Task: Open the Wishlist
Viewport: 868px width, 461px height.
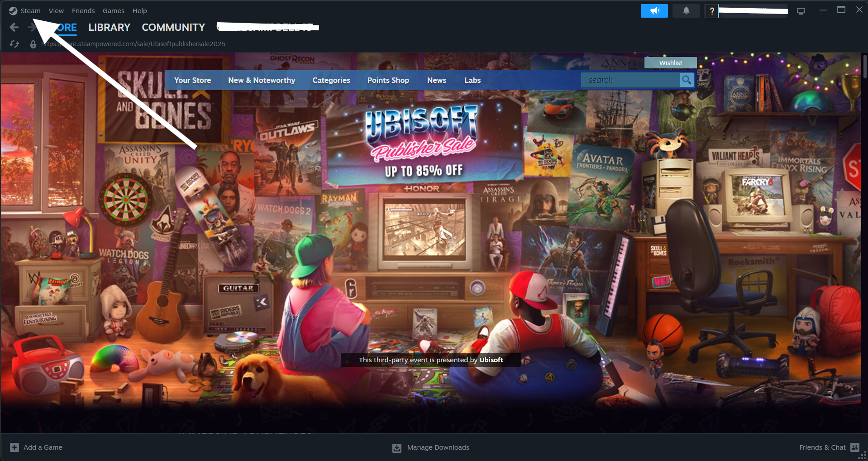Action: (670, 63)
